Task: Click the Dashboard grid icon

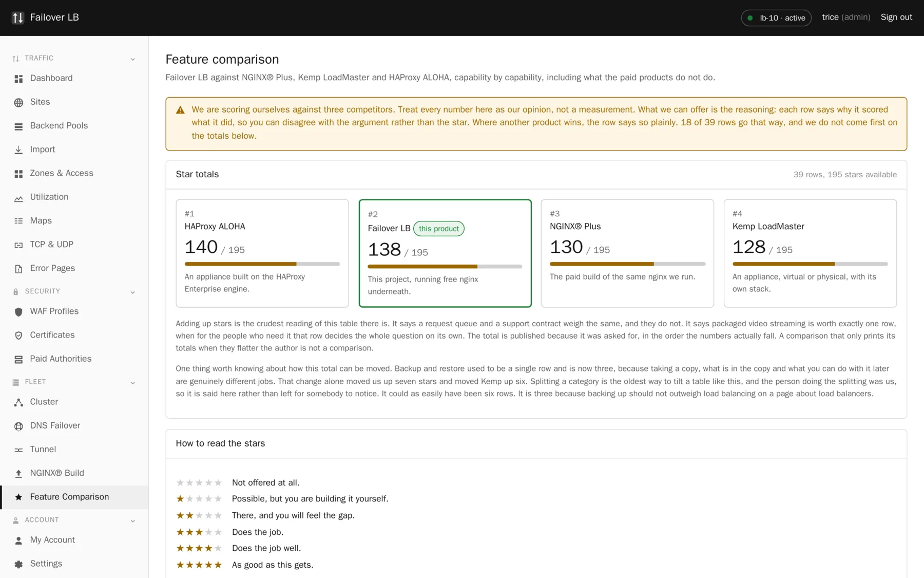Action: [x=18, y=79]
